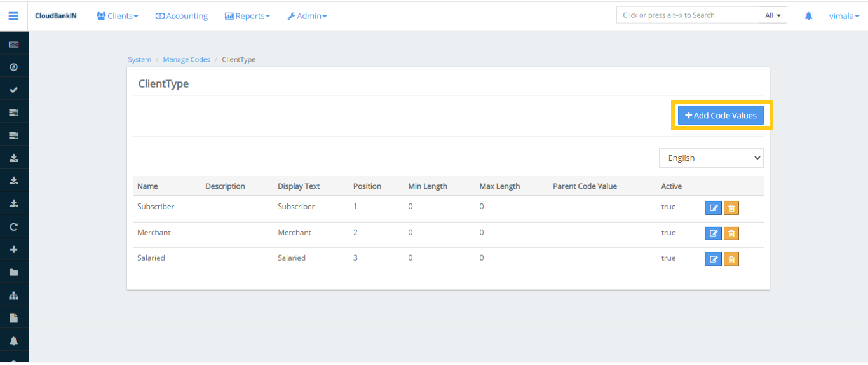Screen dimensions: 868x365
Task: Open the vimala user menu
Action: [x=844, y=16]
